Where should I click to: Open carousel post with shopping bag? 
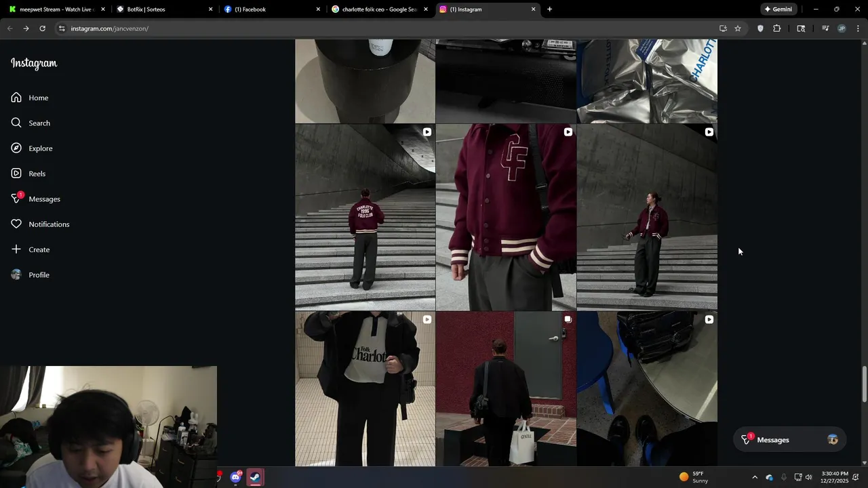506,389
